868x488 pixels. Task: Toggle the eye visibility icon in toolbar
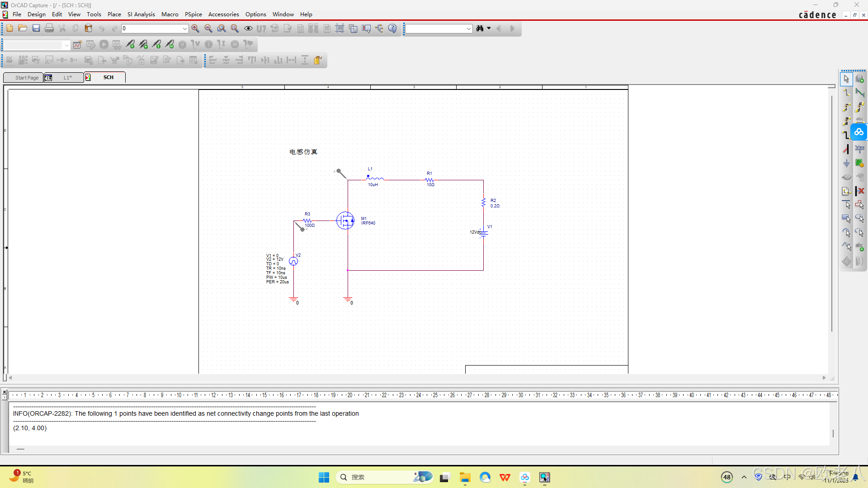pos(248,28)
